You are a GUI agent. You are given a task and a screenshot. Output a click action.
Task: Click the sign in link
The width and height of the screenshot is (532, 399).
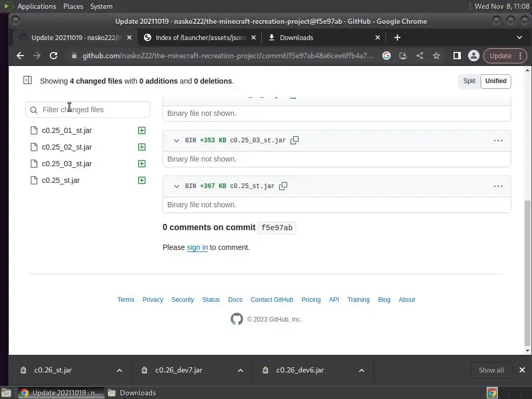(197, 248)
